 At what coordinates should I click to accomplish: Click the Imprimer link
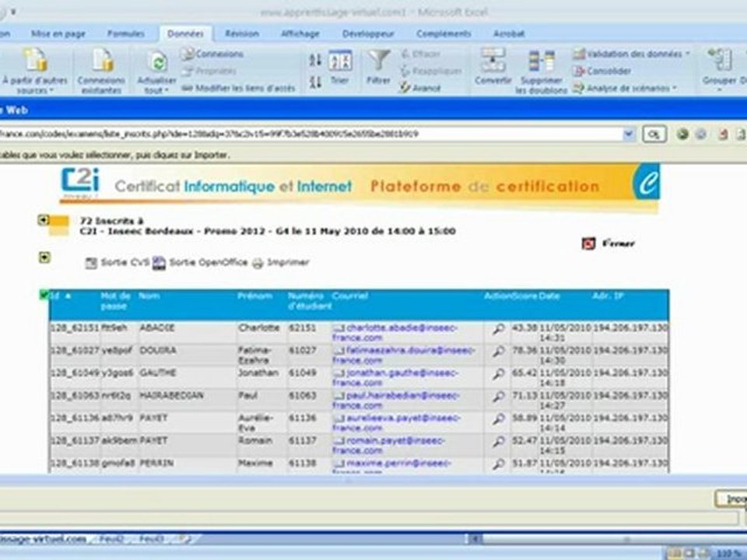pos(281,262)
